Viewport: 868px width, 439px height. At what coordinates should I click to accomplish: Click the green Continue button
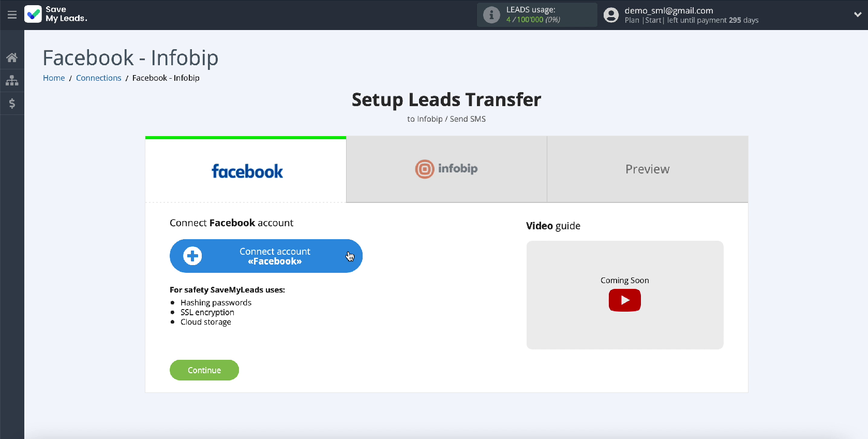(204, 370)
